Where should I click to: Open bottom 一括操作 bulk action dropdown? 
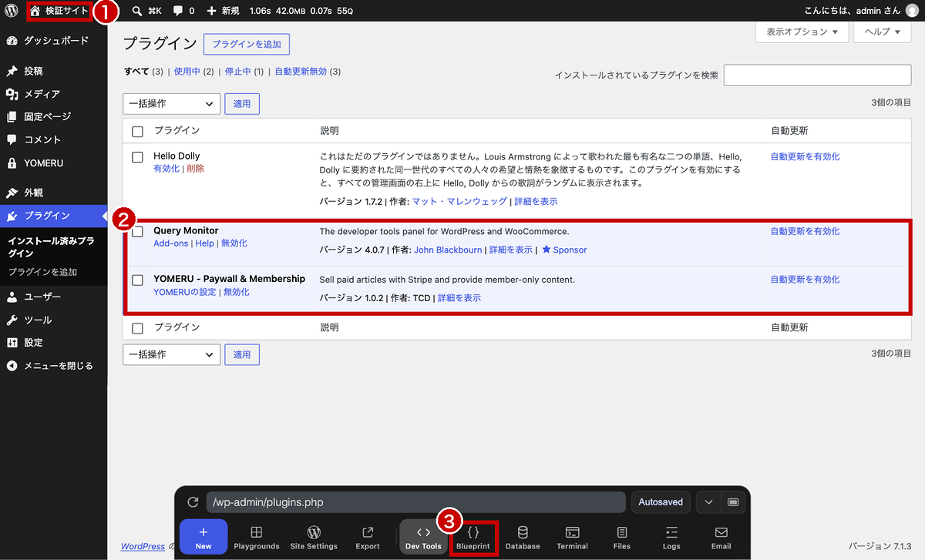pyautogui.click(x=172, y=354)
